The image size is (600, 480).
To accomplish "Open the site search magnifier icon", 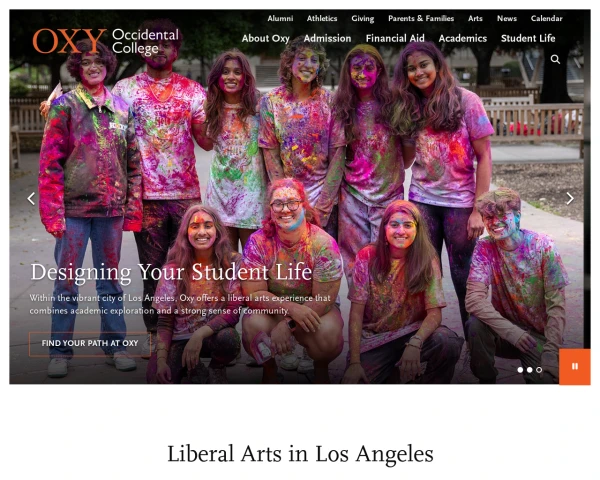I will [x=555, y=59].
